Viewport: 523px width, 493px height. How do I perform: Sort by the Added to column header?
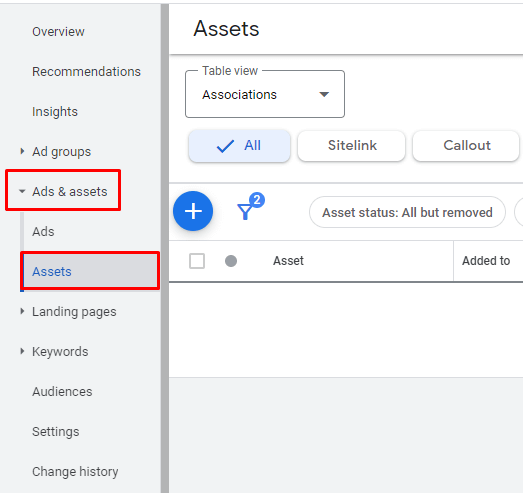tap(486, 261)
